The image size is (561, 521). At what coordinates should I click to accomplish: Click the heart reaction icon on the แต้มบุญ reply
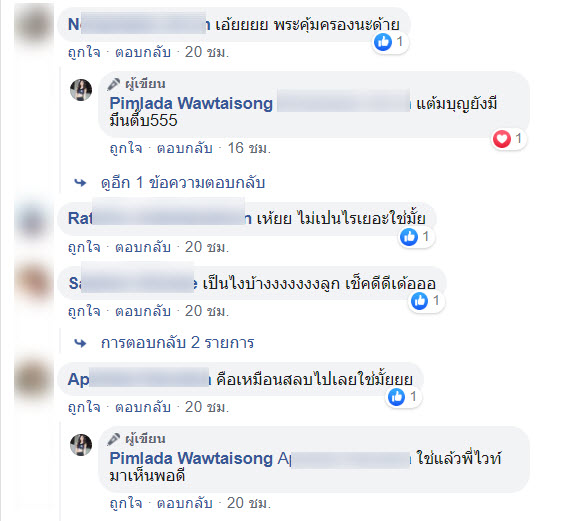coord(502,139)
